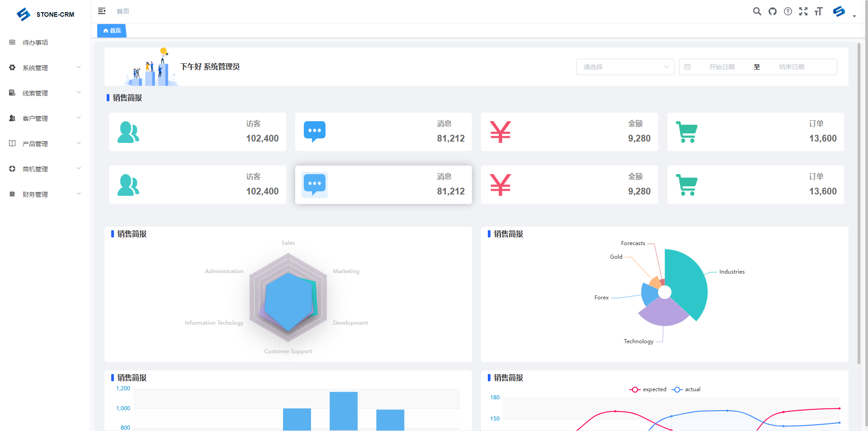
Task: Expand 线索管理 chevron arrow
Action: click(79, 92)
